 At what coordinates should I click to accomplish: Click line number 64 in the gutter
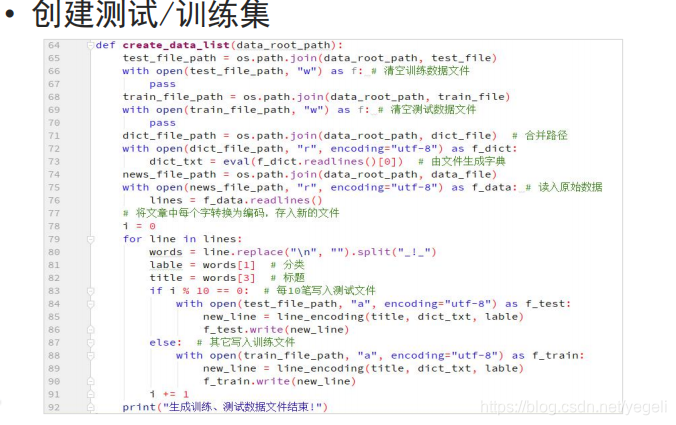click(x=54, y=45)
